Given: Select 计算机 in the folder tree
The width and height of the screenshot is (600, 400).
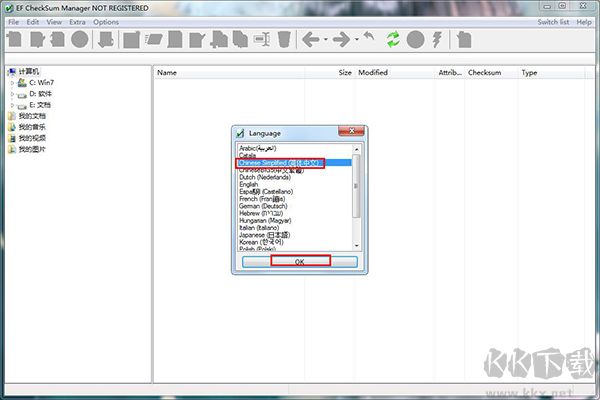Looking at the screenshot, I should 29,72.
